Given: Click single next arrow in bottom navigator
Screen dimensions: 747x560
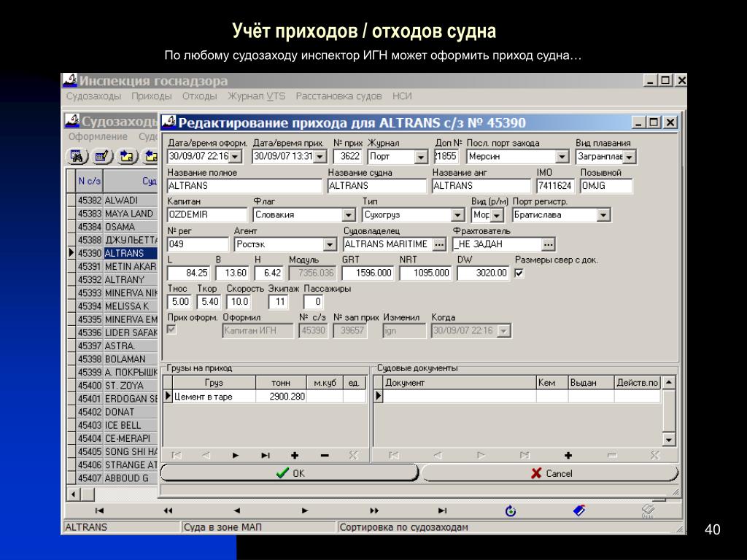Looking at the screenshot, I should click(305, 511).
